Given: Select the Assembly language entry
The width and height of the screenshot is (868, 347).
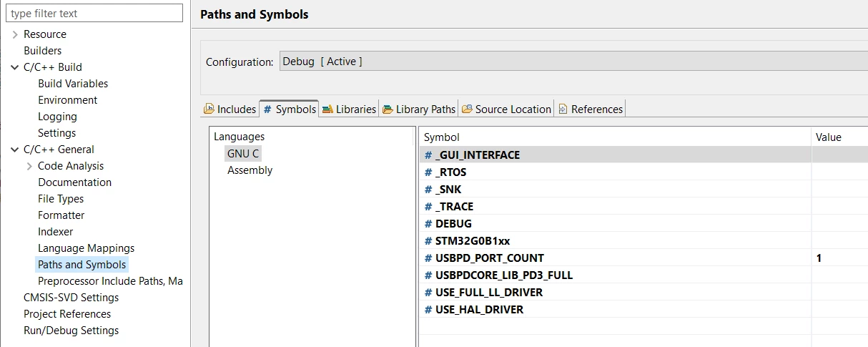Looking at the screenshot, I should click(250, 170).
